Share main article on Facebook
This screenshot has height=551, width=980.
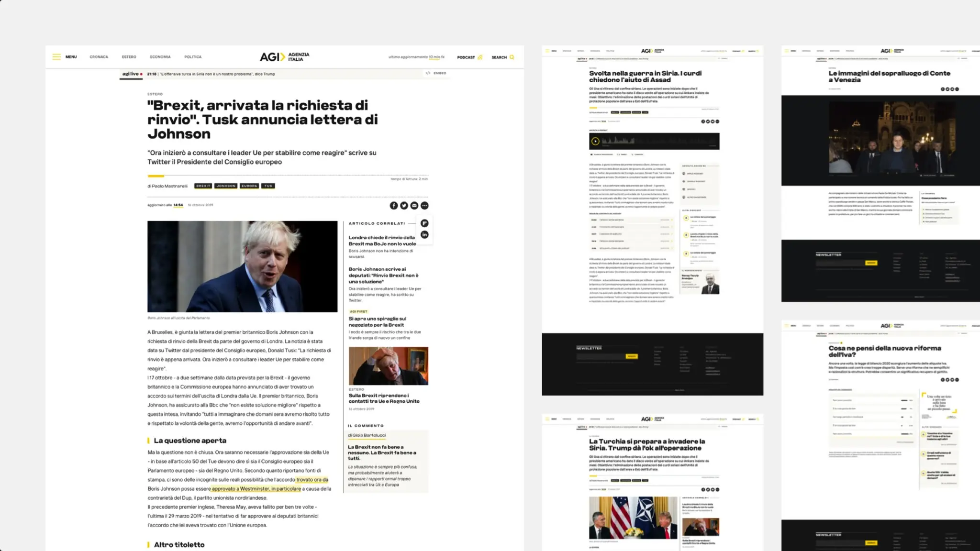click(x=394, y=205)
